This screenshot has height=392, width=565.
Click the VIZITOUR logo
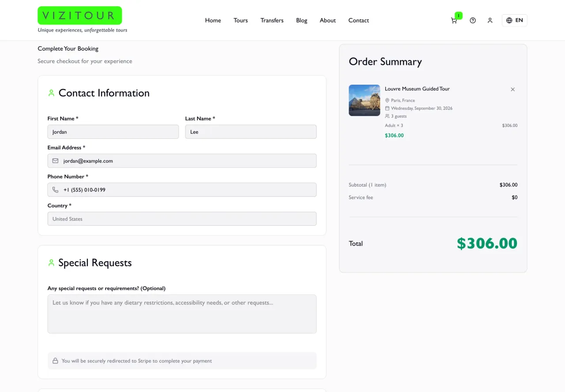coord(80,15)
